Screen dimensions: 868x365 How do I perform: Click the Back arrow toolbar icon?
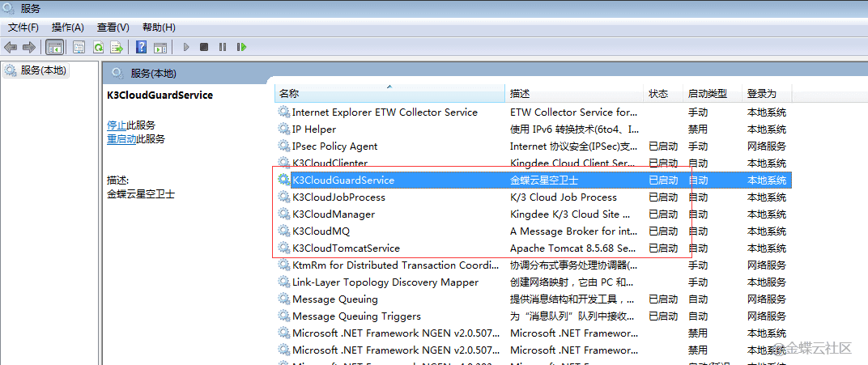pos(11,47)
